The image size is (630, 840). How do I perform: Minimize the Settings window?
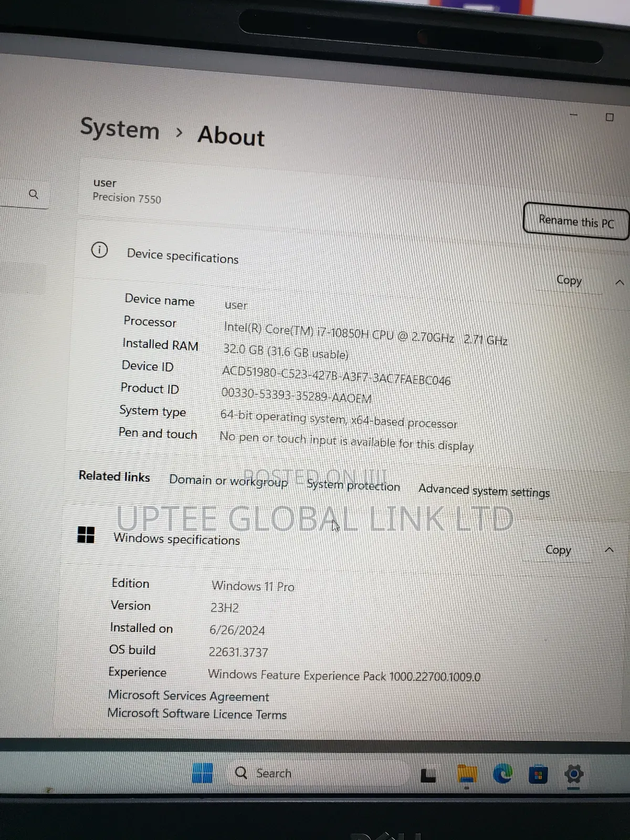point(573,114)
